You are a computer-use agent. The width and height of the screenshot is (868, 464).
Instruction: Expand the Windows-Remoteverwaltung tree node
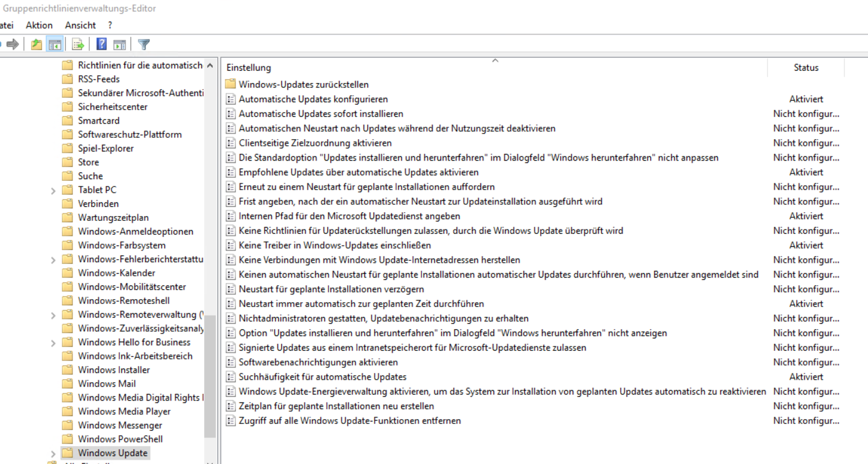54,315
